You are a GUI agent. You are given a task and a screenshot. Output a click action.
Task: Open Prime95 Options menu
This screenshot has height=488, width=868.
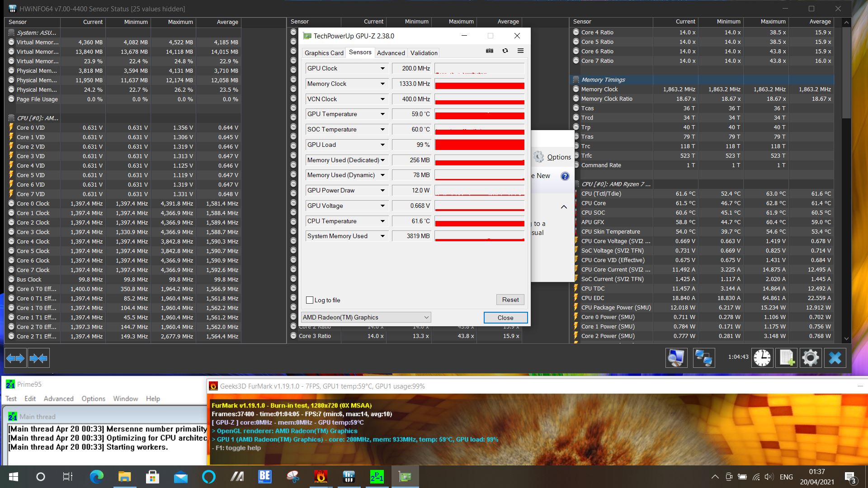tap(93, 399)
